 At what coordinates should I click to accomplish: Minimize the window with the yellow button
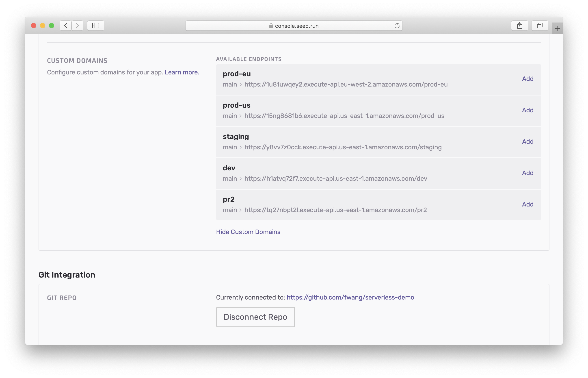(x=42, y=26)
